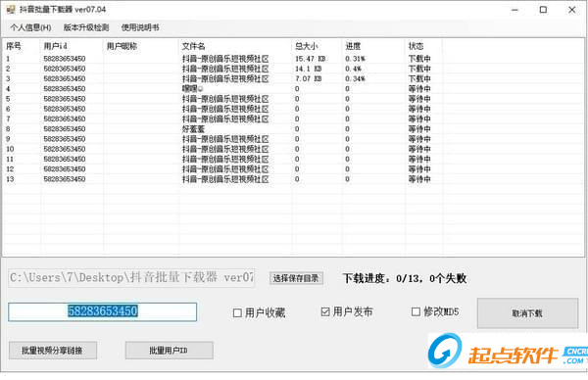Click user ID cell in row 5
Image resolution: width=588 pixels, height=380 pixels.
(65, 99)
